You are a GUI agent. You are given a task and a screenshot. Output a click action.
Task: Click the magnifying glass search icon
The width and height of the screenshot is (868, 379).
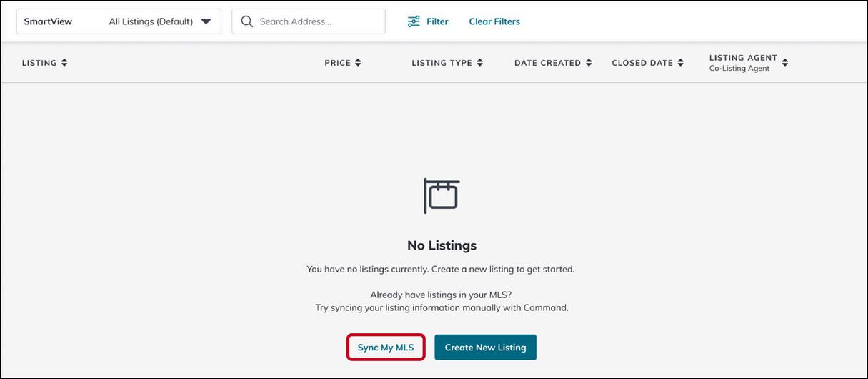(x=247, y=21)
